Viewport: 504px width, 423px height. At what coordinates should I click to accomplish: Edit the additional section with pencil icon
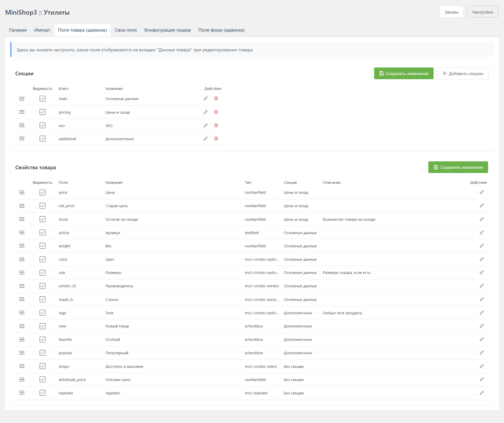[x=205, y=139]
